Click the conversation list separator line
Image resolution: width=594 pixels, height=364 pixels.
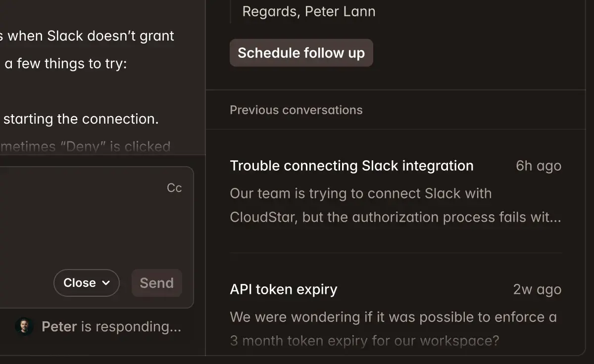(x=395, y=253)
